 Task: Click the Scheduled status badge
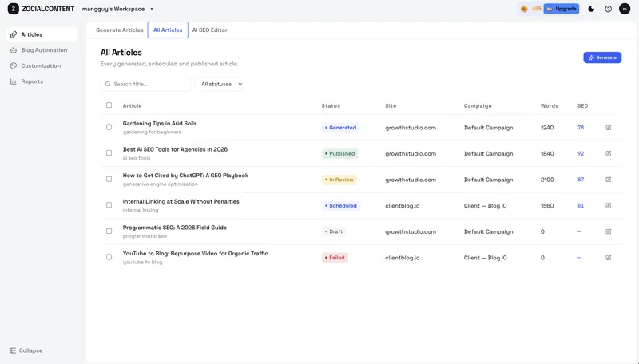[x=341, y=206]
